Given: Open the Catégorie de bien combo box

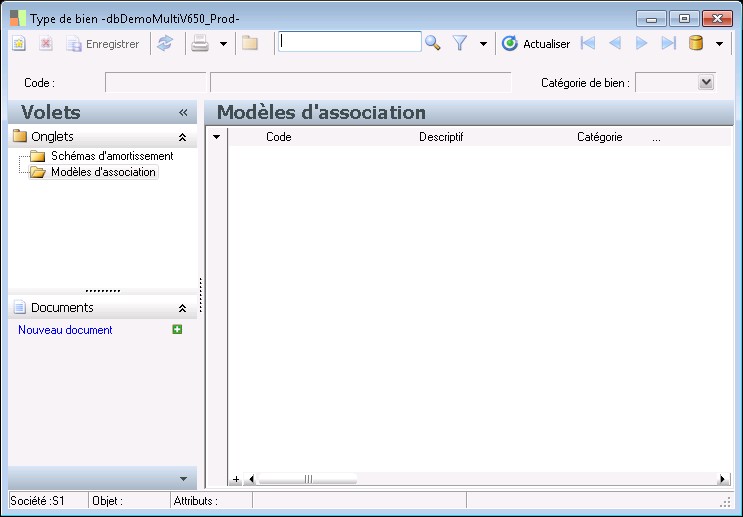Looking at the screenshot, I should [x=706, y=82].
